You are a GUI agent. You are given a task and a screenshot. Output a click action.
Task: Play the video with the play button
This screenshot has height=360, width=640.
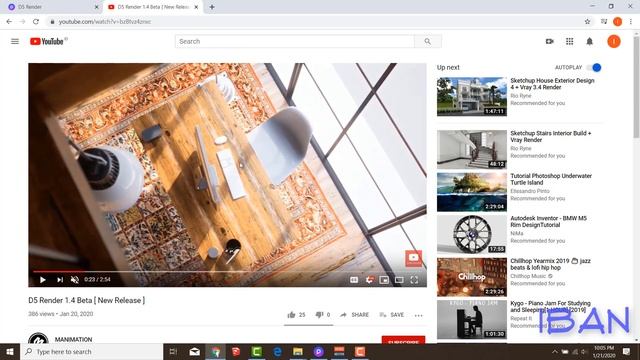[x=42, y=280]
